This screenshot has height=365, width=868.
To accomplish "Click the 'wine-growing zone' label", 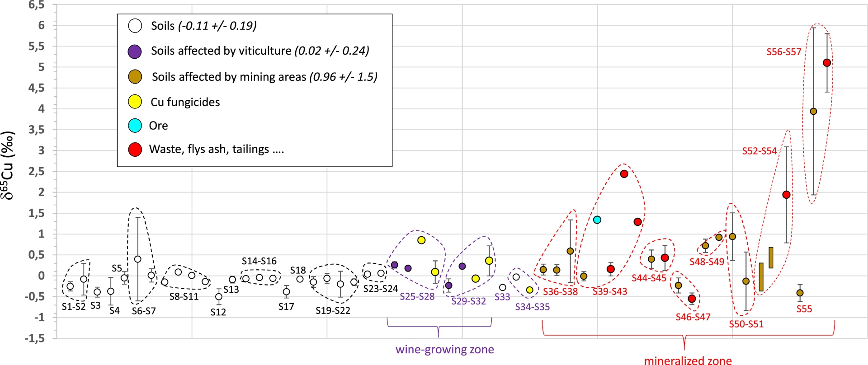I will [444, 349].
